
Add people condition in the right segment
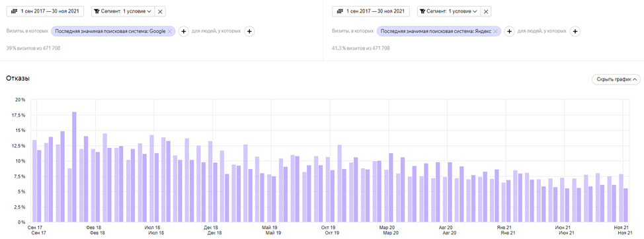[x=575, y=31]
